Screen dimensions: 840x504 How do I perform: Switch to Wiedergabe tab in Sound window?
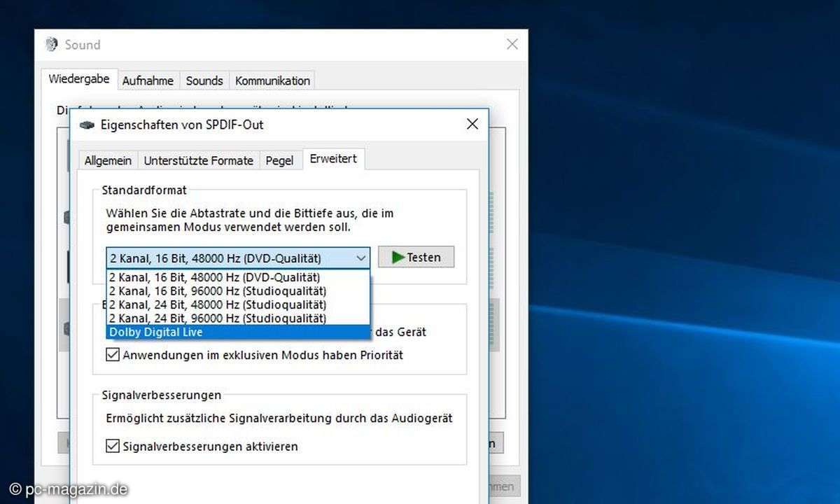(x=79, y=79)
